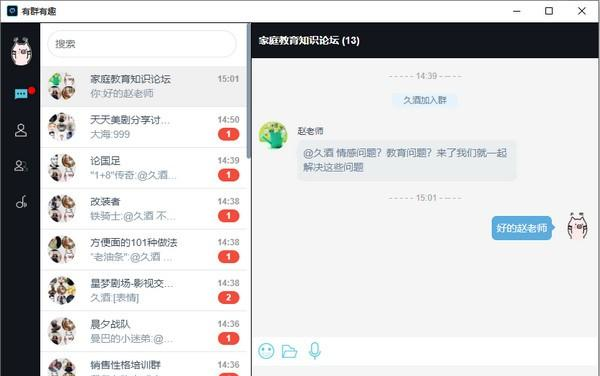Open the 星梦剧场-影视交 group chat

click(x=143, y=291)
